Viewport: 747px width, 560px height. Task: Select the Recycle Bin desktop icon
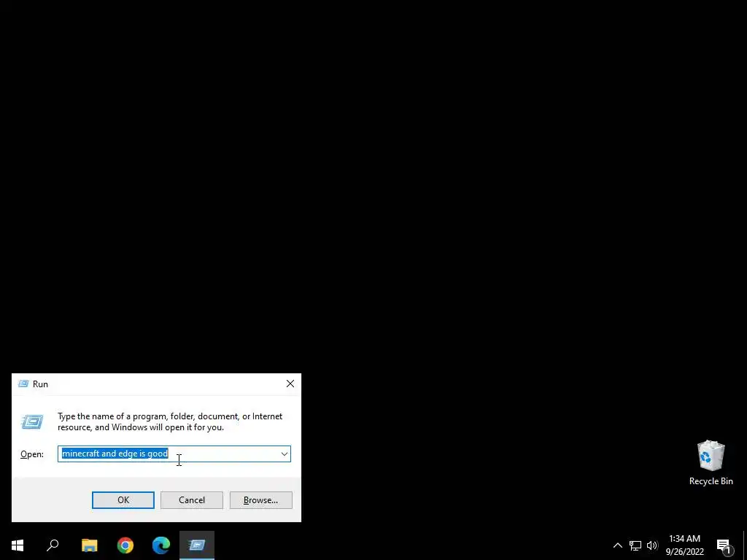(711, 463)
